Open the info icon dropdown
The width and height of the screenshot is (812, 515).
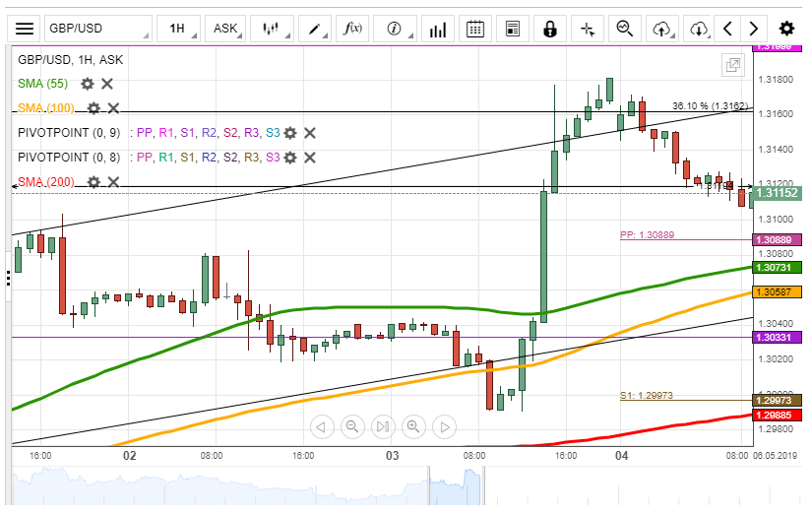(395, 29)
